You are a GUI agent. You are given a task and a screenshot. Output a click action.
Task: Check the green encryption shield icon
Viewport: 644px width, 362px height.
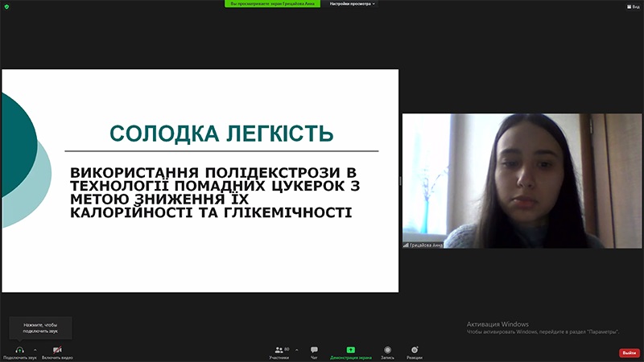[6, 6]
